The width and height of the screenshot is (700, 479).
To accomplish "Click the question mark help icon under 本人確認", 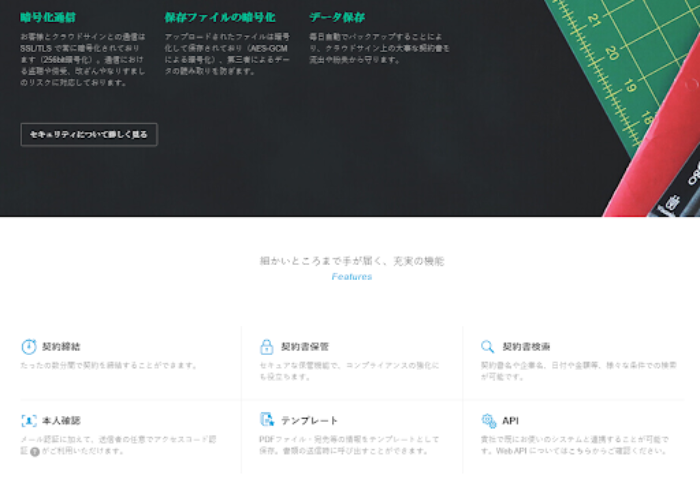I will coord(34,452).
